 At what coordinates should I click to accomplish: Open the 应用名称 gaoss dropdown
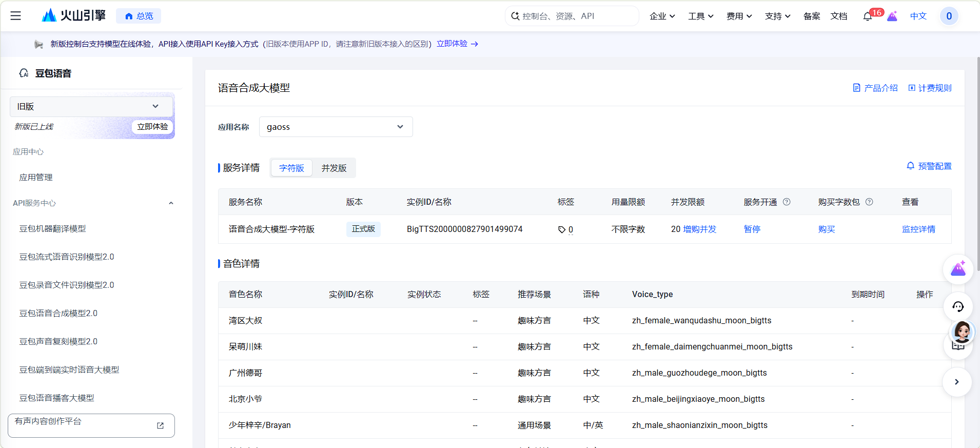pos(336,127)
